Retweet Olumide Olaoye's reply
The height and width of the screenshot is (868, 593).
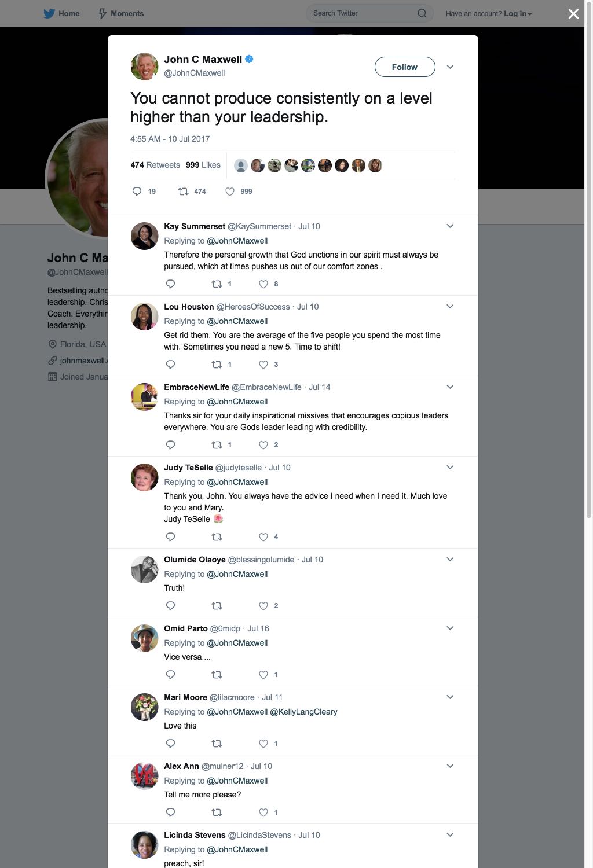pos(217,606)
